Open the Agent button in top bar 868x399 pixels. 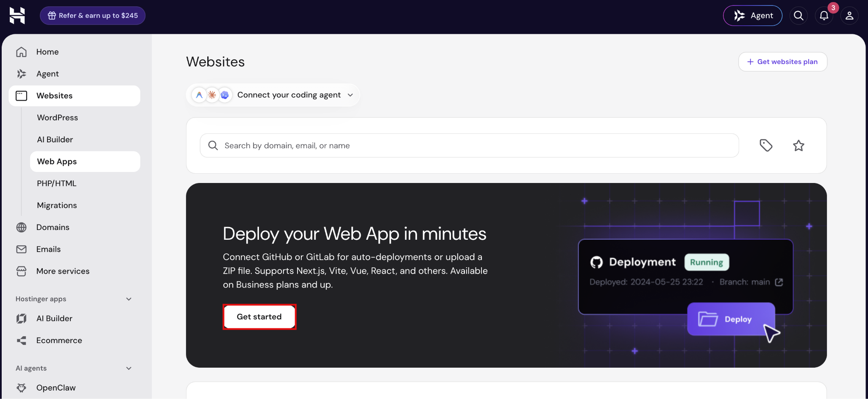point(753,16)
